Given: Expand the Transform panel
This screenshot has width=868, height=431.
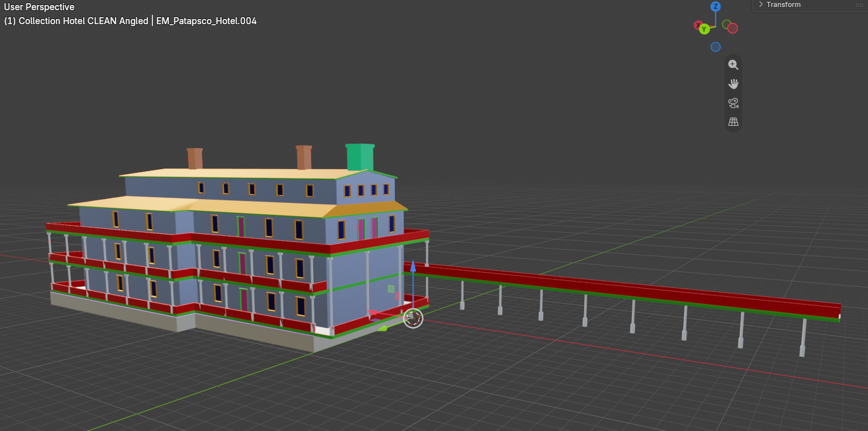Looking at the screenshot, I should tap(761, 4).
